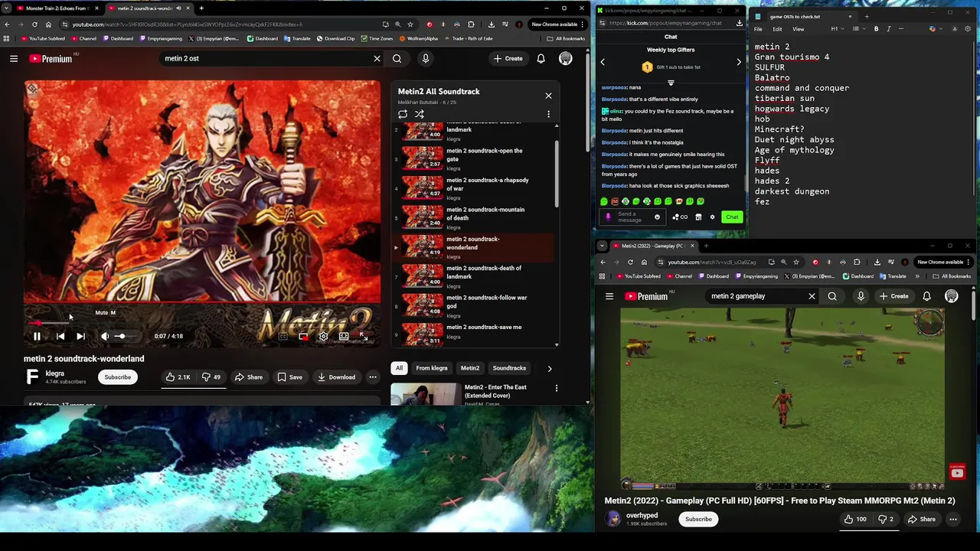Image resolution: width=980 pixels, height=551 pixels.
Task: Toggle subtitles with the CC button
Action: [x=283, y=336]
